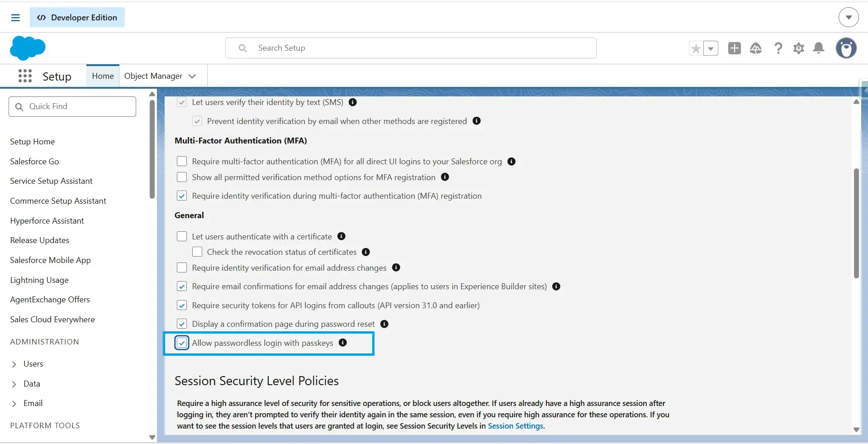Expand the Object Manager chevron menu
Screen dimensions: 868x444
click(x=192, y=76)
